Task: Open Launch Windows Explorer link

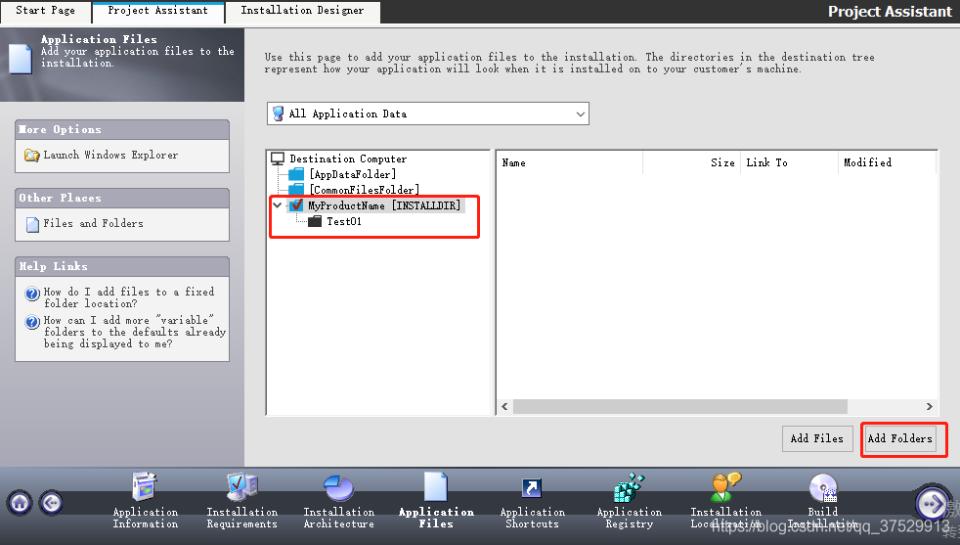Action: [x=111, y=155]
